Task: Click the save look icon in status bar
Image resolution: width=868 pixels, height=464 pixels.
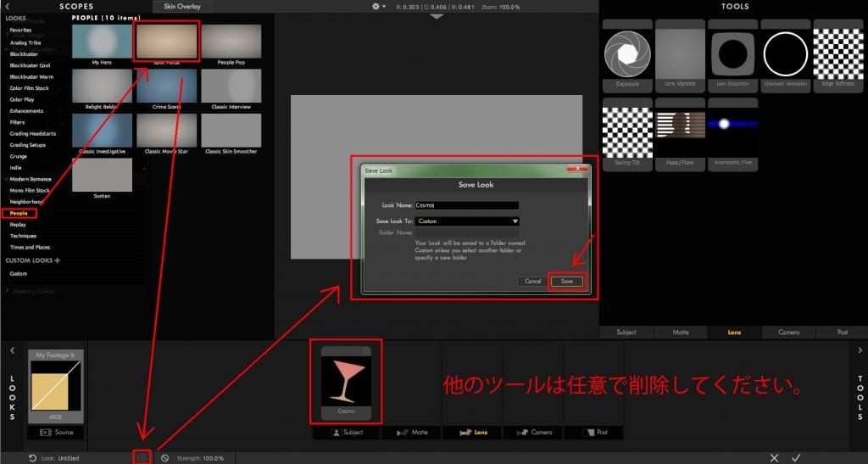Action: pos(142,457)
